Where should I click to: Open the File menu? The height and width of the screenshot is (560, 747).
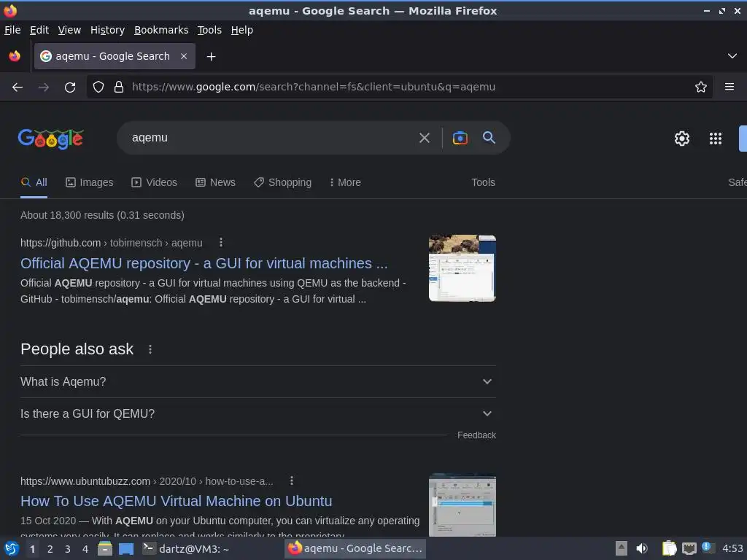click(x=12, y=30)
